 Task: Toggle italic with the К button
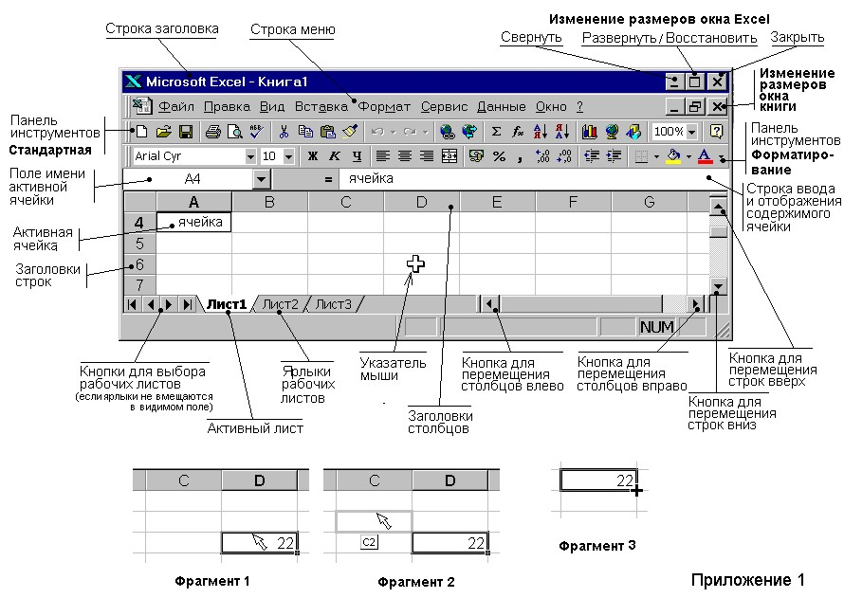point(334,156)
